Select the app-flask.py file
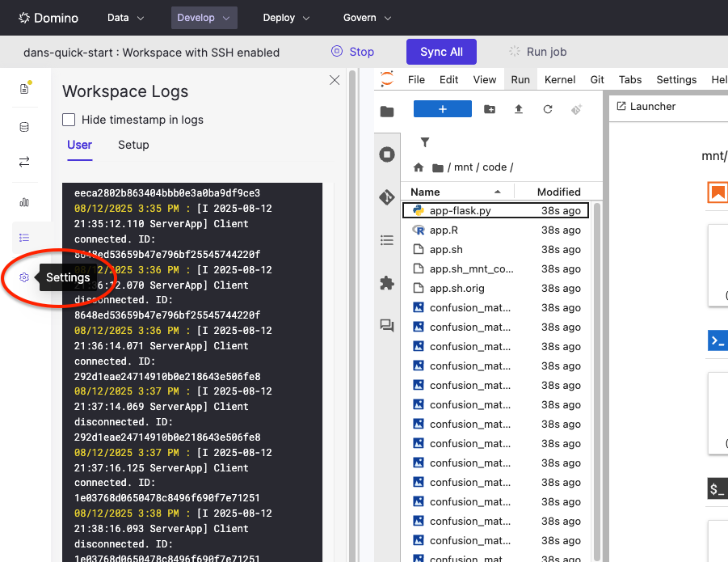Screen dimensions: 728x562 pyautogui.click(x=495, y=210)
